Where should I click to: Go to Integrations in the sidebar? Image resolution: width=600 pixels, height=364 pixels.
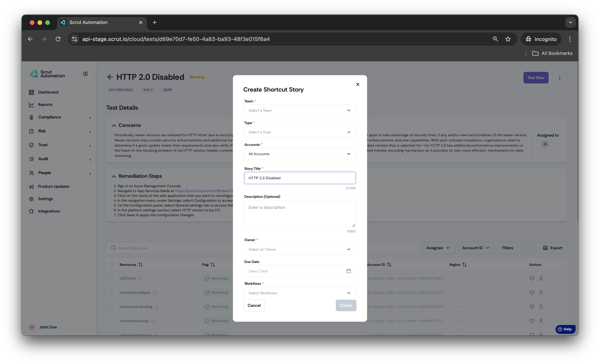coord(49,211)
